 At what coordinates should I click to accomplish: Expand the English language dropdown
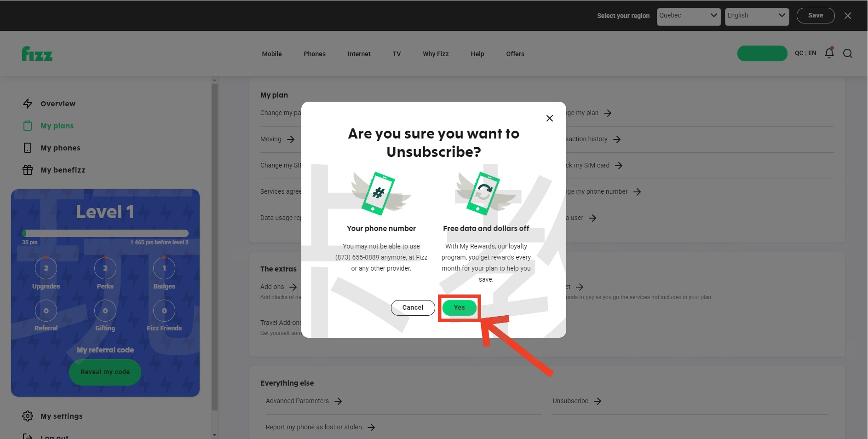(x=756, y=16)
